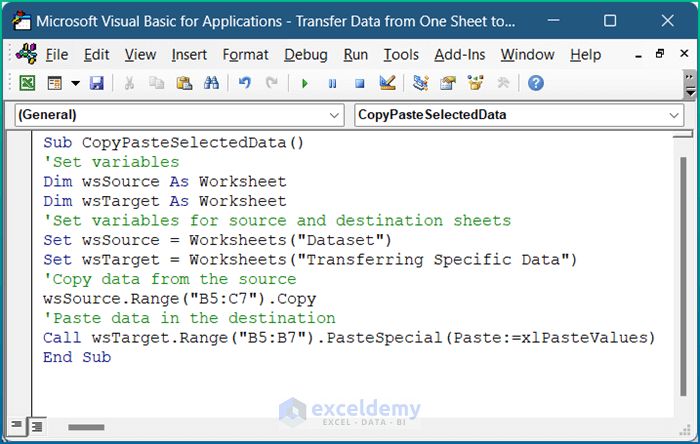Click the 'Set variables comment line

click(111, 162)
